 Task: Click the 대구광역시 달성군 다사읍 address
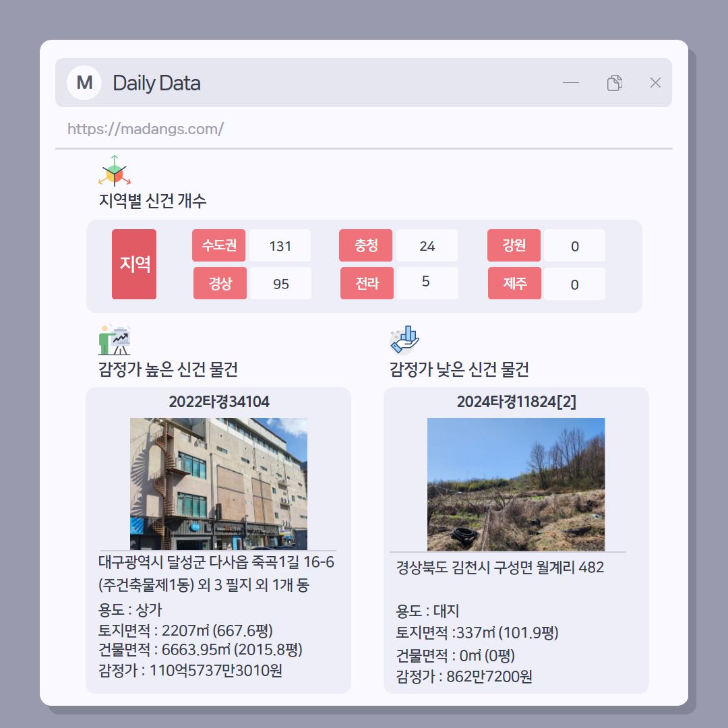pyautogui.click(x=216, y=574)
